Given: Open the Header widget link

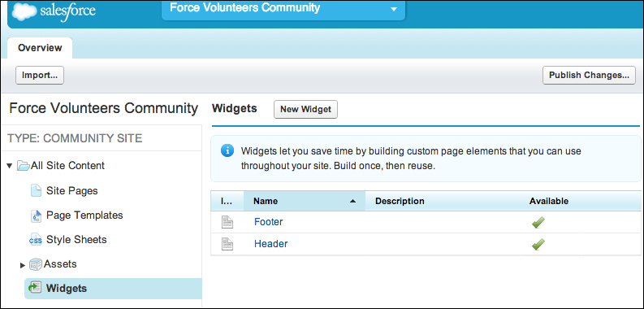Looking at the screenshot, I should [270, 244].
